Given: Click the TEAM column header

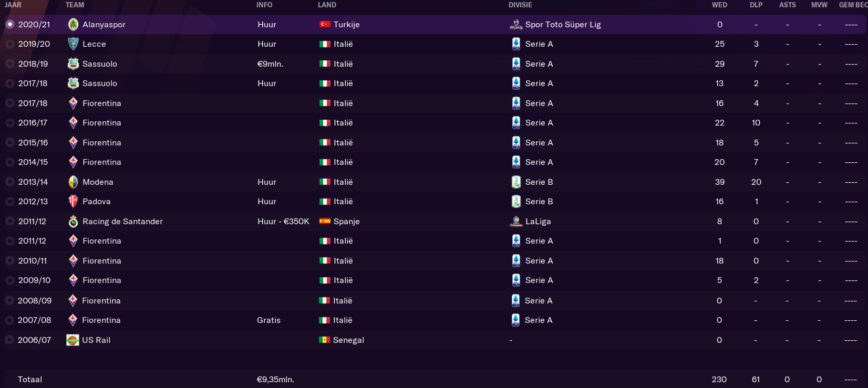Looking at the screenshot, I should point(75,5).
